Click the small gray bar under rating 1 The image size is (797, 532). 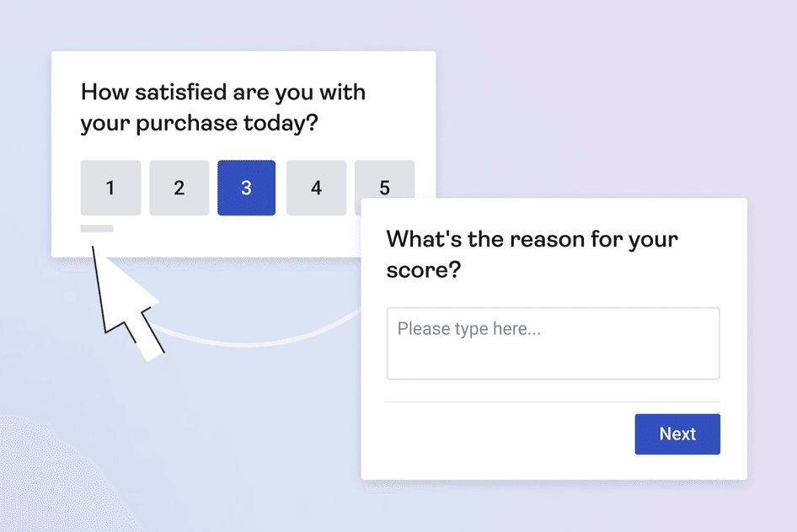point(97,228)
